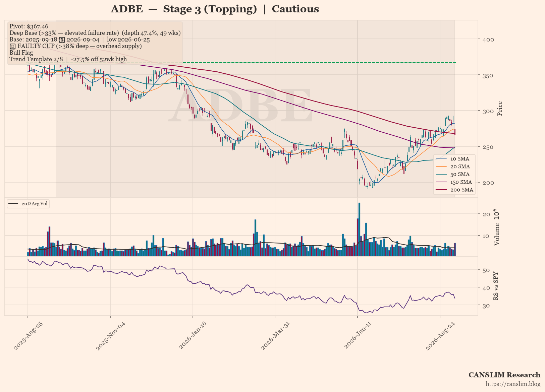The height and width of the screenshot is (392, 545).
Task: Click the '2026-Jan-16' date axis label
Action: (x=193, y=336)
